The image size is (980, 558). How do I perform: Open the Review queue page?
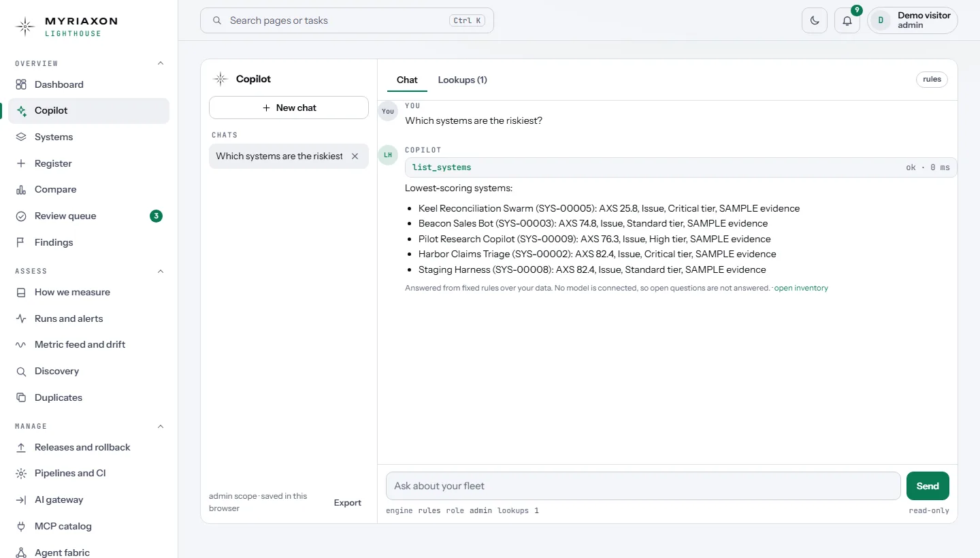(x=88, y=216)
